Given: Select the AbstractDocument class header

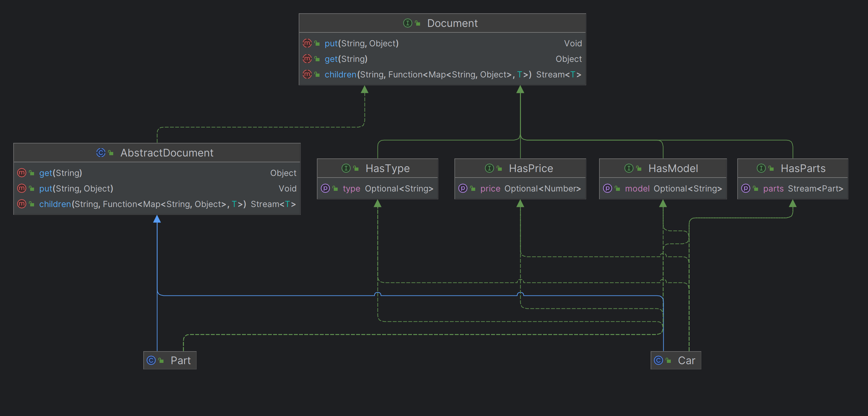Looking at the screenshot, I should pos(167,153).
